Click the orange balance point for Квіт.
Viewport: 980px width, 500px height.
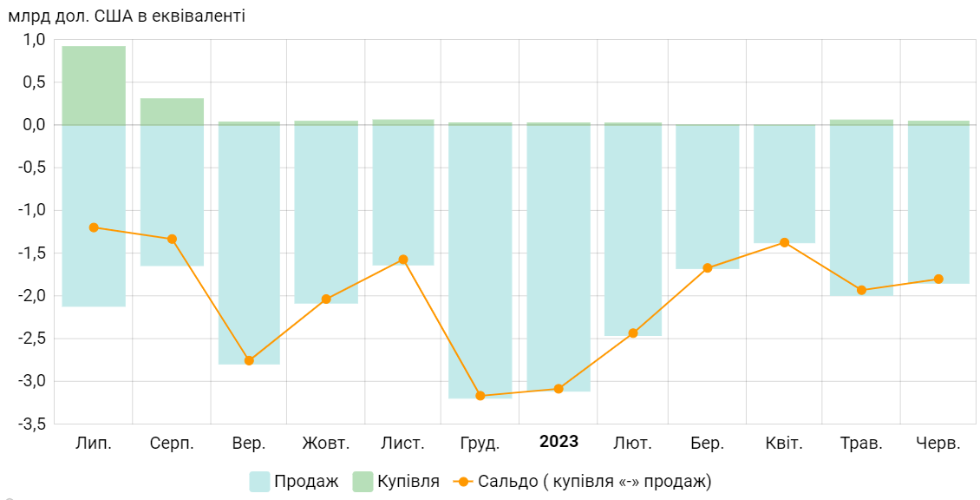point(784,242)
